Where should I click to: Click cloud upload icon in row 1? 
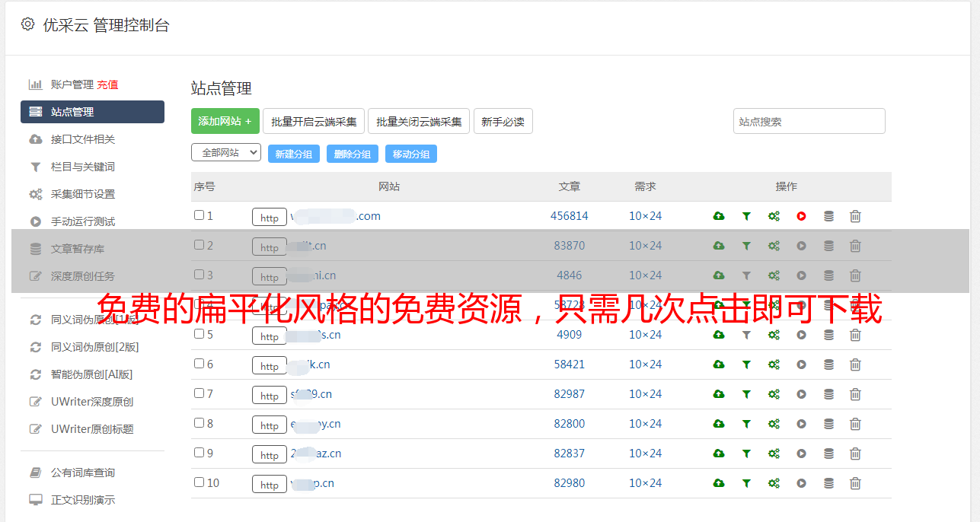[x=719, y=216]
